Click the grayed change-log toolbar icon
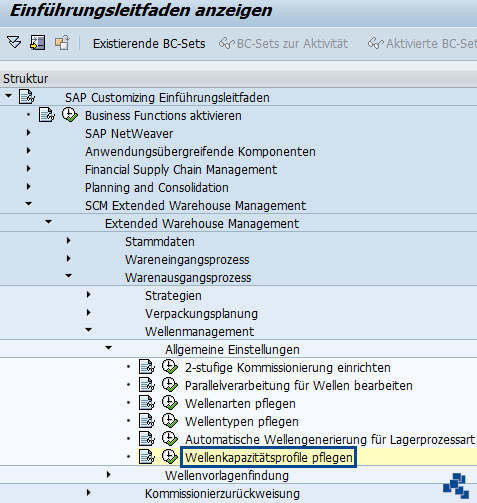477x503 pixels. pyautogui.click(x=62, y=43)
